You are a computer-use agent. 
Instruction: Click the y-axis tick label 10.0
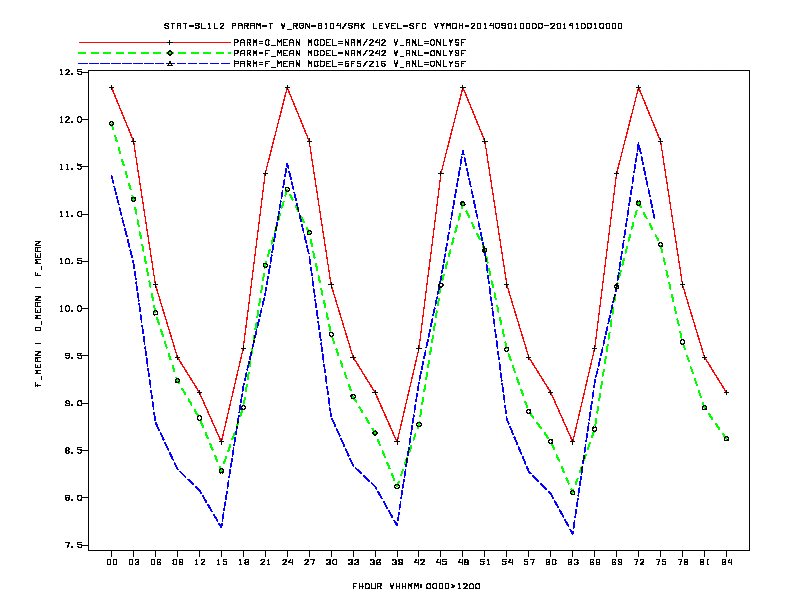point(70,309)
